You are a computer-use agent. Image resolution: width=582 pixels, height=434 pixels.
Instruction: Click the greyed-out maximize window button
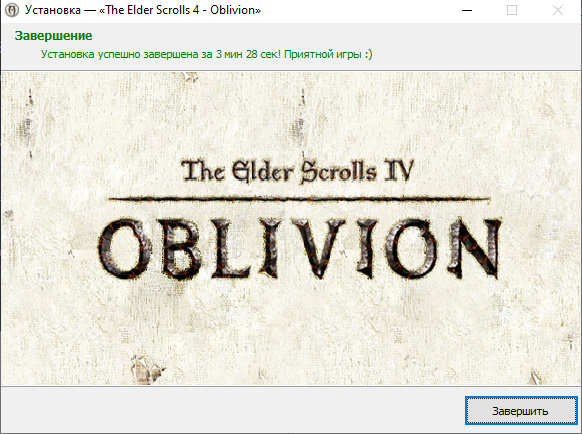point(512,10)
